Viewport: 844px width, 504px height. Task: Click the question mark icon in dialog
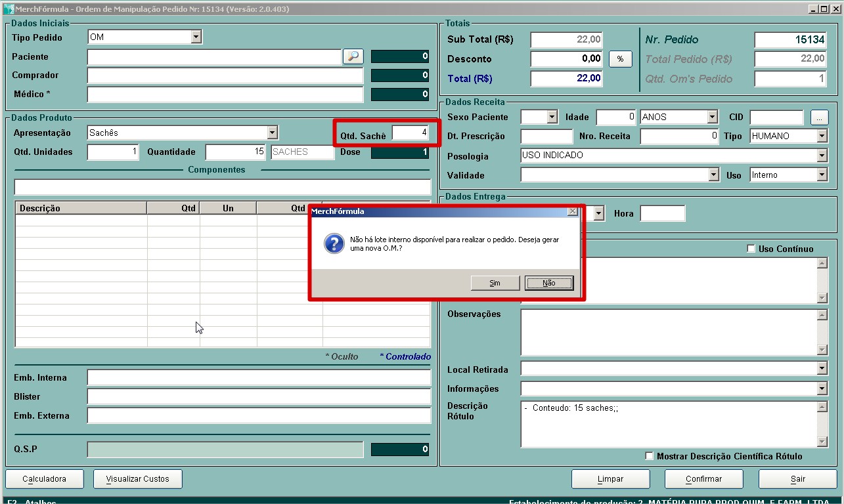click(334, 244)
